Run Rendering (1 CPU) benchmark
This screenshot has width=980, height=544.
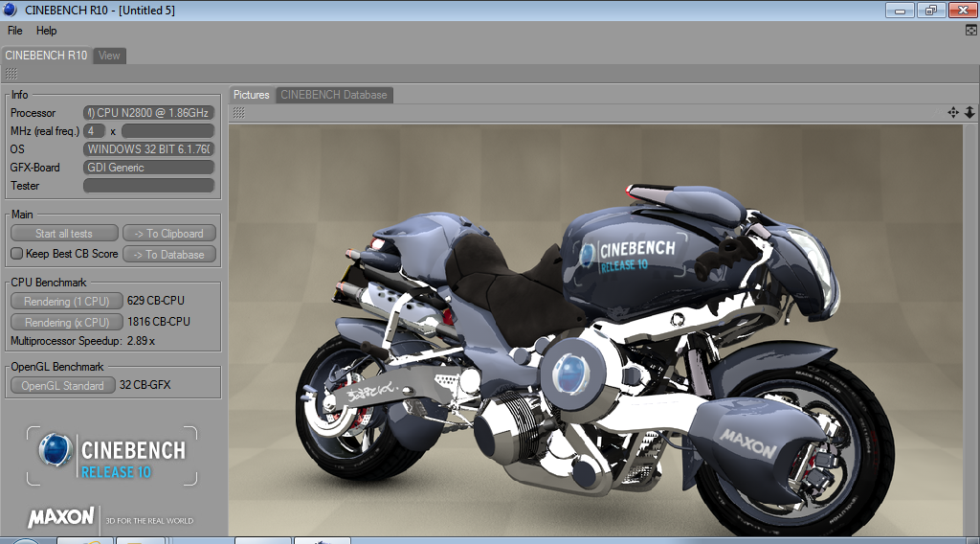66,302
